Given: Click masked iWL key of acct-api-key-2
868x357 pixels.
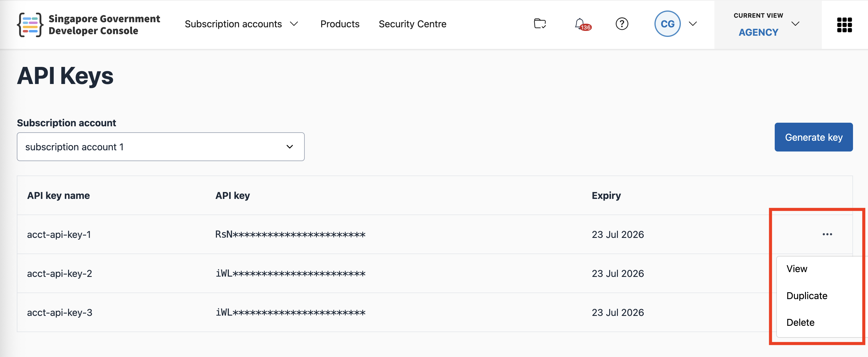Looking at the screenshot, I should click(290, 273).
